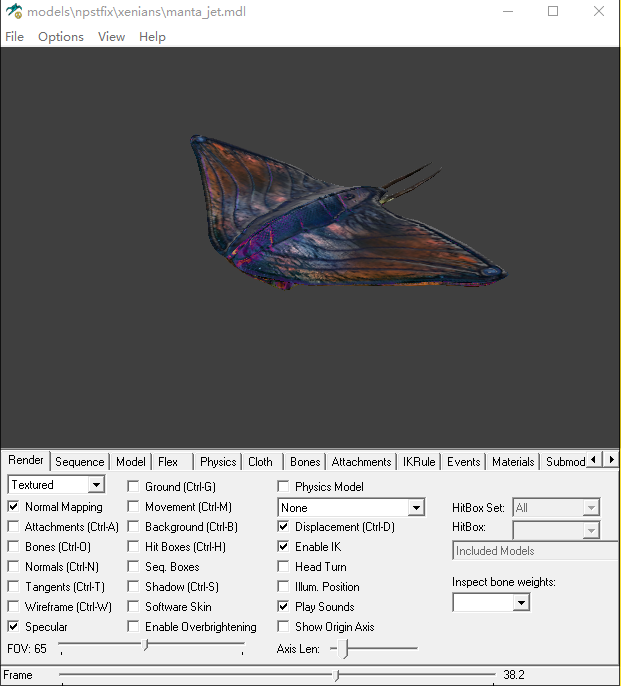621x686 pixels.
Task: Show Hit Boxes (Ctrl-H) checkbox
Action: point(133,547)
